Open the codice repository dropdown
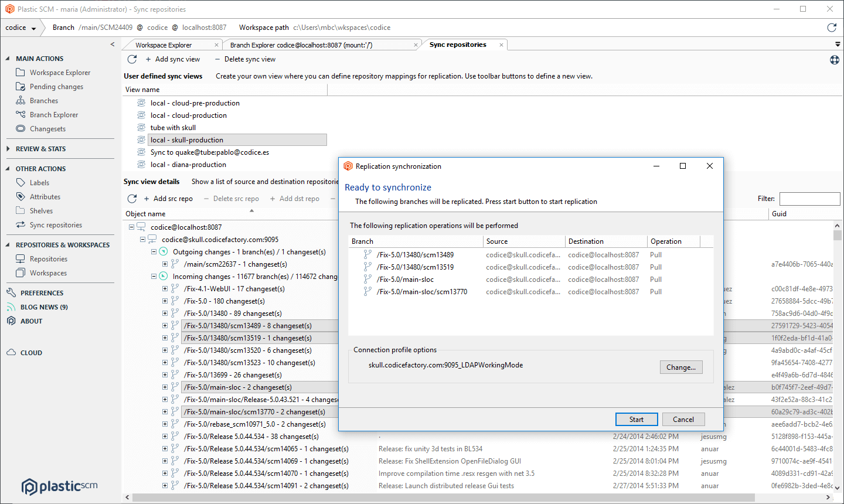Viewport: 844px width, 504px height. point(21,28)
